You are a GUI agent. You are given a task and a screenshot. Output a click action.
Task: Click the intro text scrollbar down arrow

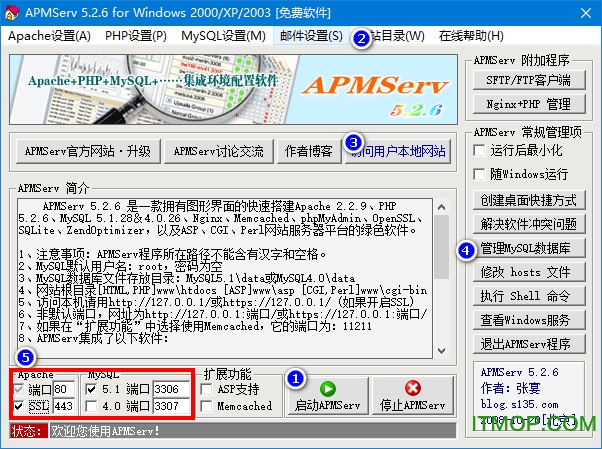(x=442, y=350)
